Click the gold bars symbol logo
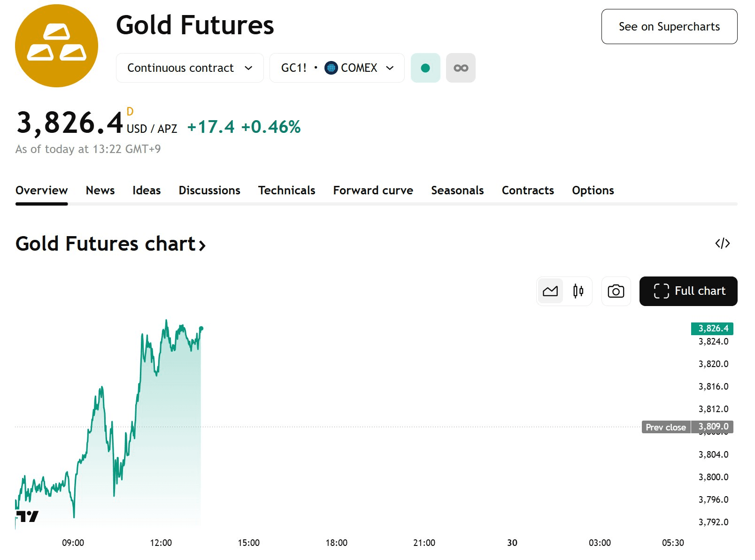The width and height of the screenshot is (755, 560). (x=56, y=46)
